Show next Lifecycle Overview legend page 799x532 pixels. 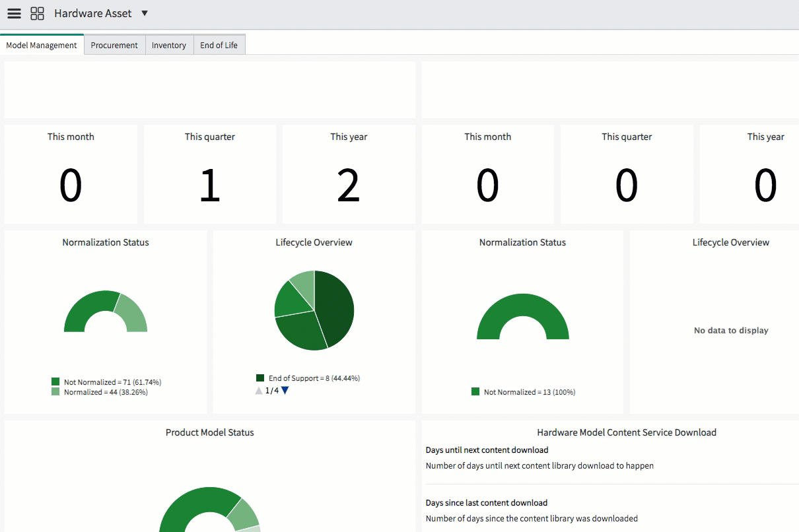click(x=285, y=391)
